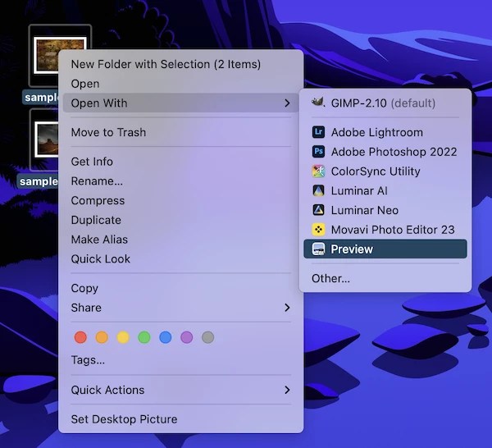Image resolution: width=492 pixels, height=448 pixels.
Task: Choose Other... in Open With submenu
Action: 385,278
